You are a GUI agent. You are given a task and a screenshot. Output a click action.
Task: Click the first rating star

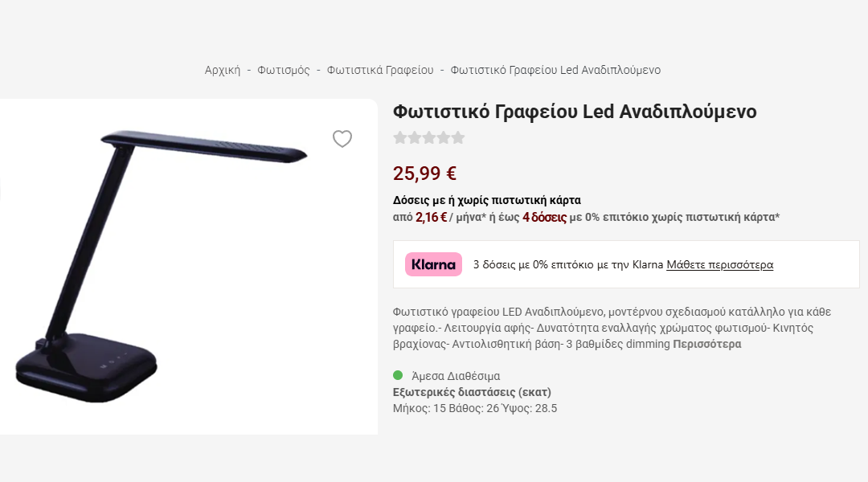click(x=400, y=137)
